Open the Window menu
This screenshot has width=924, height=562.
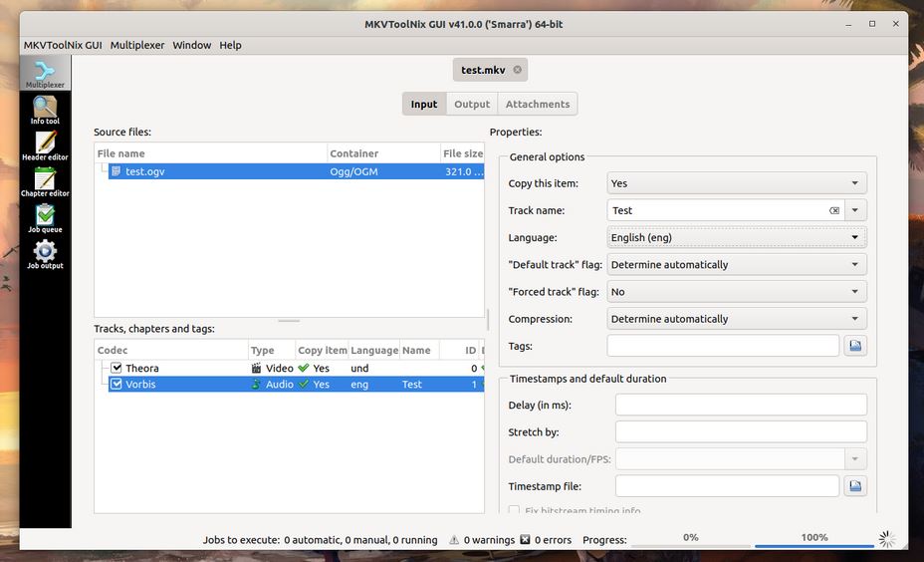(x=191, y=46)
